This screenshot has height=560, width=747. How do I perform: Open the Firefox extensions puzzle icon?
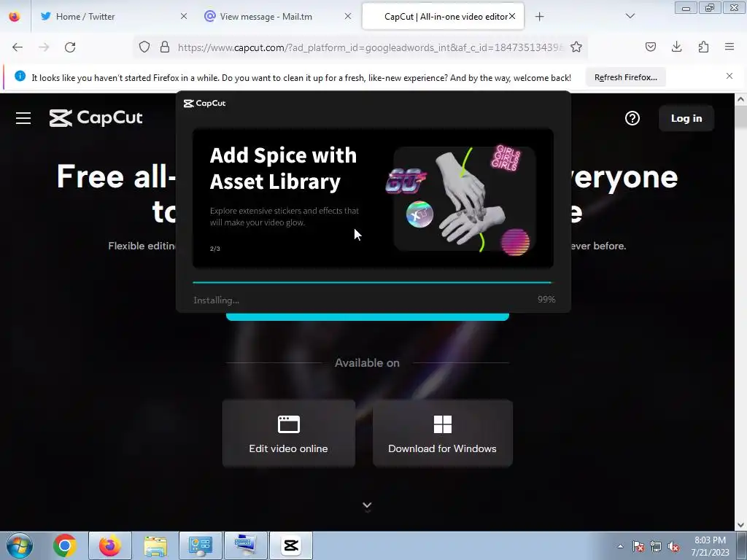(x=703, y=47)
